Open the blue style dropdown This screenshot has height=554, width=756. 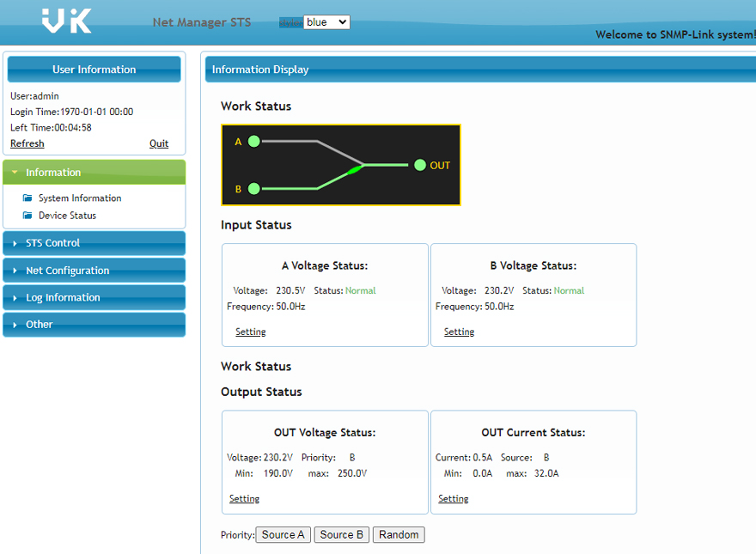[x=326, y=22]
